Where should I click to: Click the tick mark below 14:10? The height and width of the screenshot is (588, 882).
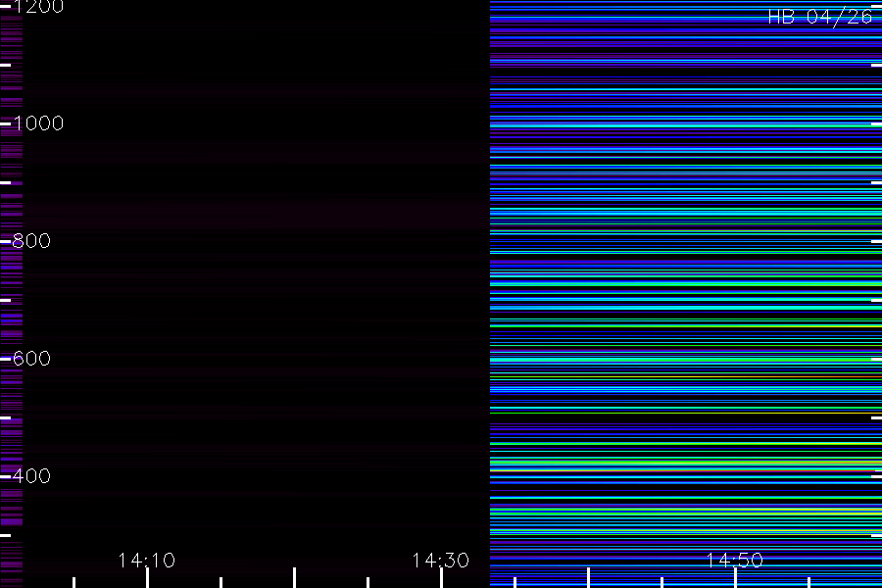[147, 578]
